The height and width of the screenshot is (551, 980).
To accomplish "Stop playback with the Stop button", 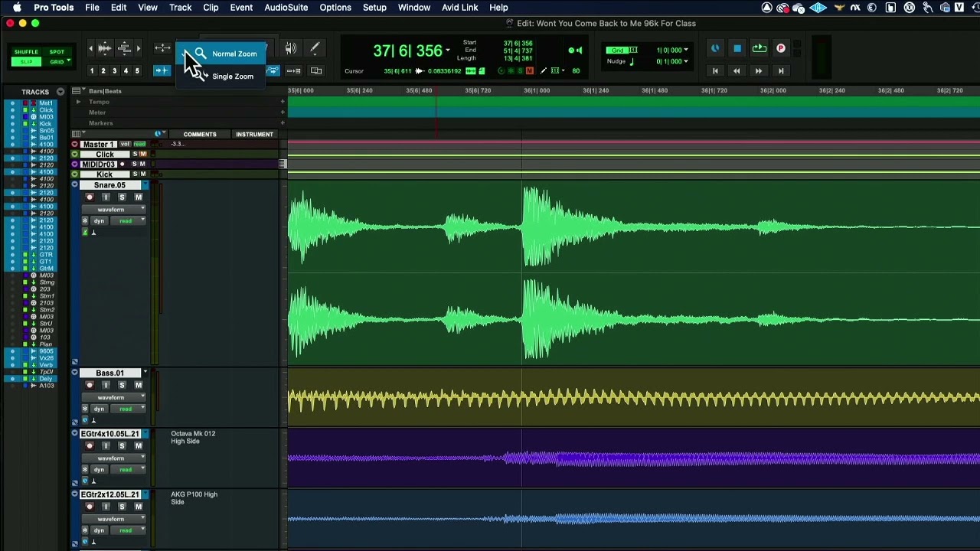I will click(737, 49).
